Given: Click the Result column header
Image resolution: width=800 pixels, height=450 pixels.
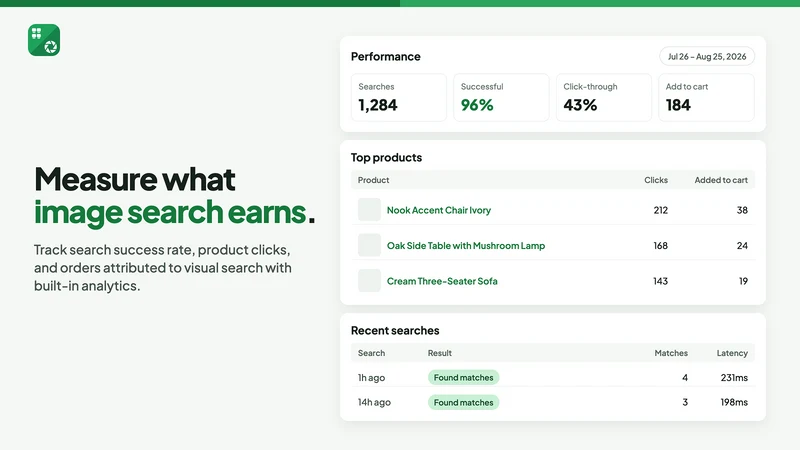Looking at the screenshot, I should click(440, 353).
